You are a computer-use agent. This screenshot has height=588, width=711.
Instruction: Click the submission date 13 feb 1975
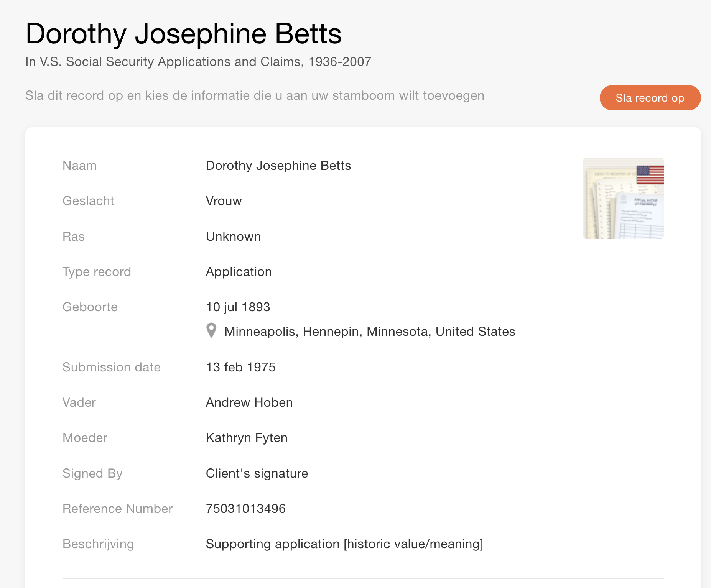240,367
